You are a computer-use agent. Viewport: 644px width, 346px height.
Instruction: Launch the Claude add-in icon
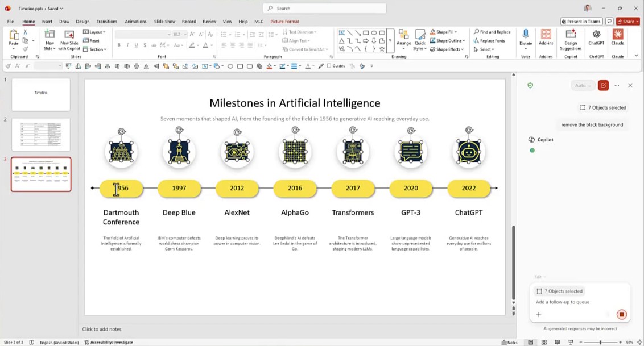(618, 34)
